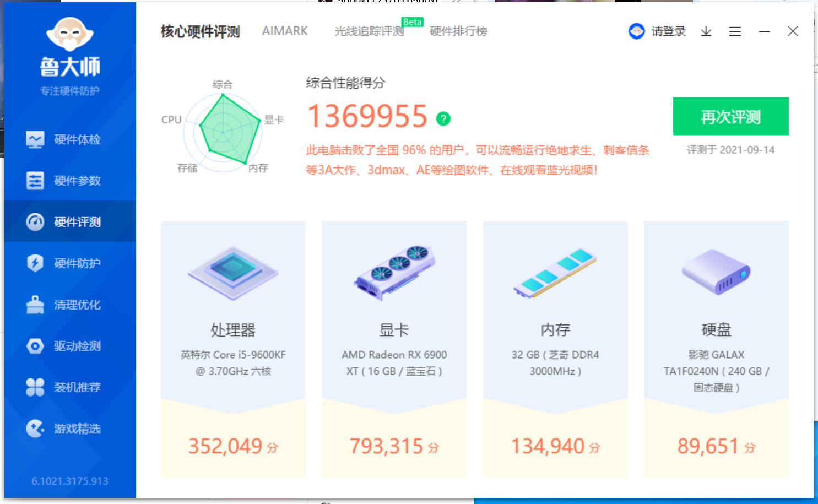Click the Ludashi monkey logo
818x504 pixels.
70,34
